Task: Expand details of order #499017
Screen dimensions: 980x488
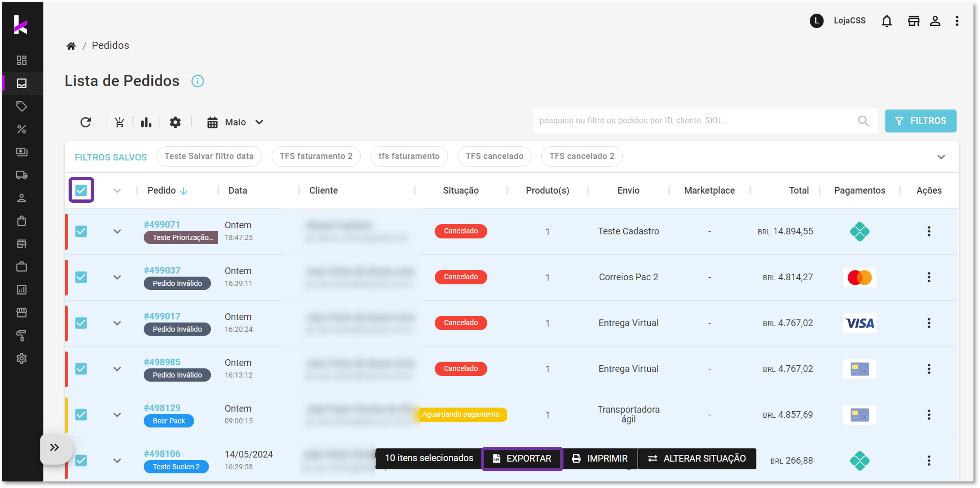Action: (117, 323)
